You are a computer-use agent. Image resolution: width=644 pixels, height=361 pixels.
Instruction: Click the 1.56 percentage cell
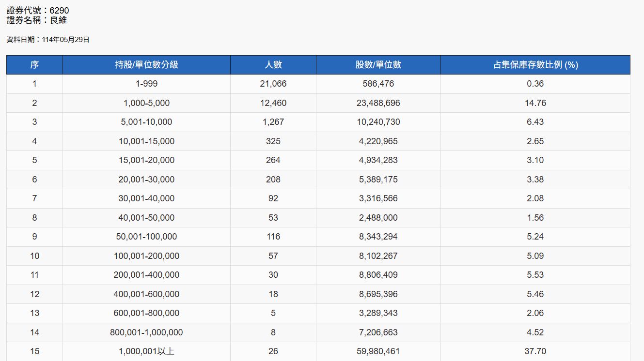pos(535,218)
